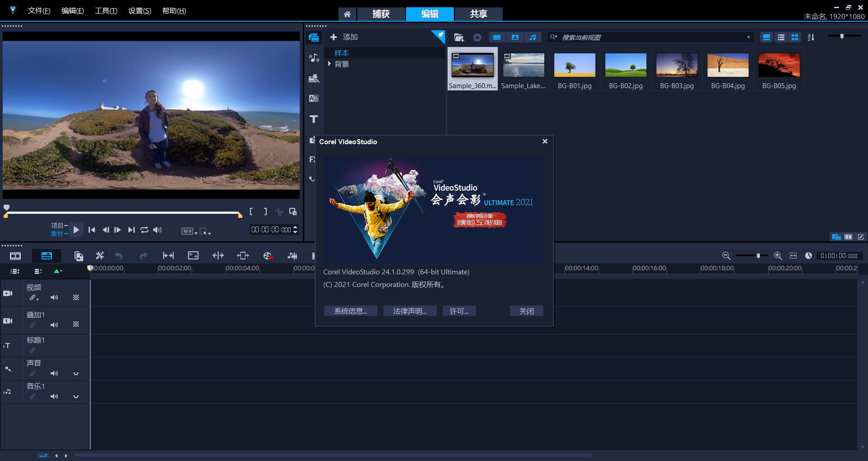This screenshot has height=461, width=868.
Task: Undo the last action in timeline toolbar
Action: [x=119, y=256]
